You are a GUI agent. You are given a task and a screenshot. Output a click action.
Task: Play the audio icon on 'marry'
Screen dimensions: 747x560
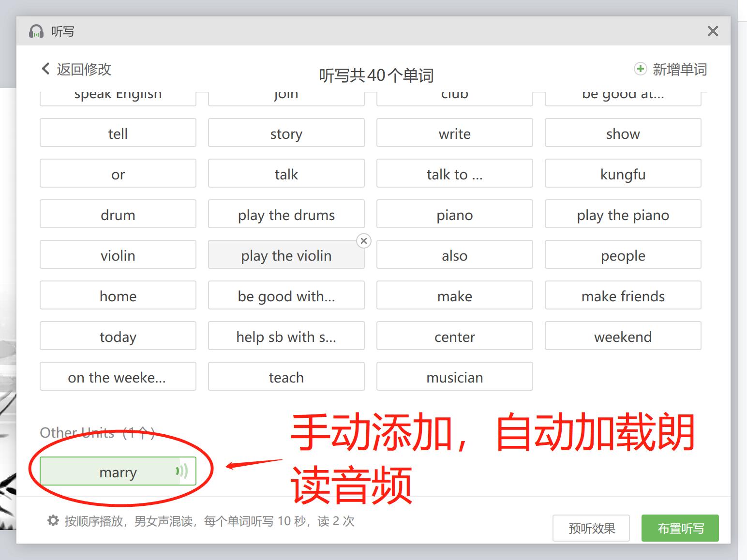[182, 471]
